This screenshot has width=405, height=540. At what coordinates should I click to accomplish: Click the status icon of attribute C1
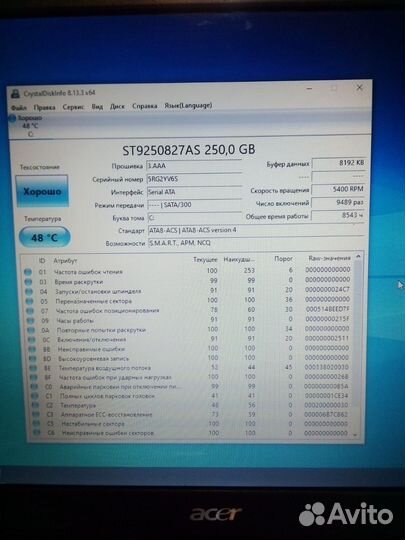(35, 396)
